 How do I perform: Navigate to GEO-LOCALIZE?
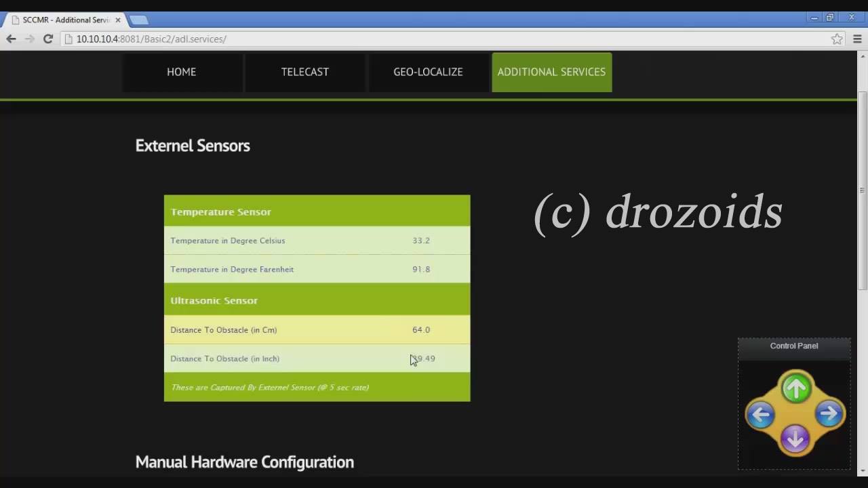point(428,72)
